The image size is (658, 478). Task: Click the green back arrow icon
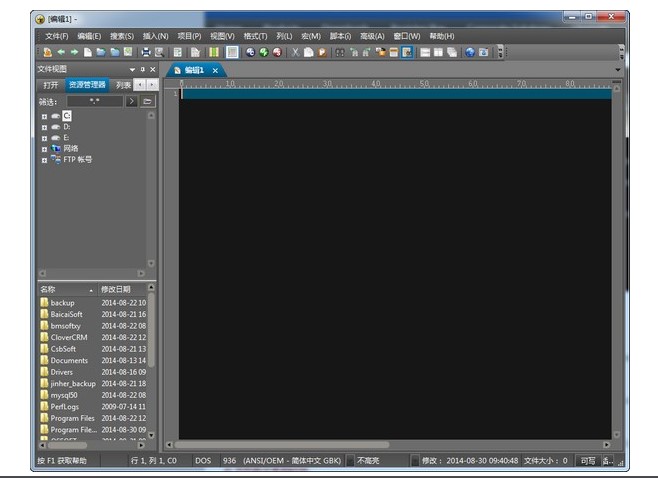pyautogui.click(x=61, y=52)
